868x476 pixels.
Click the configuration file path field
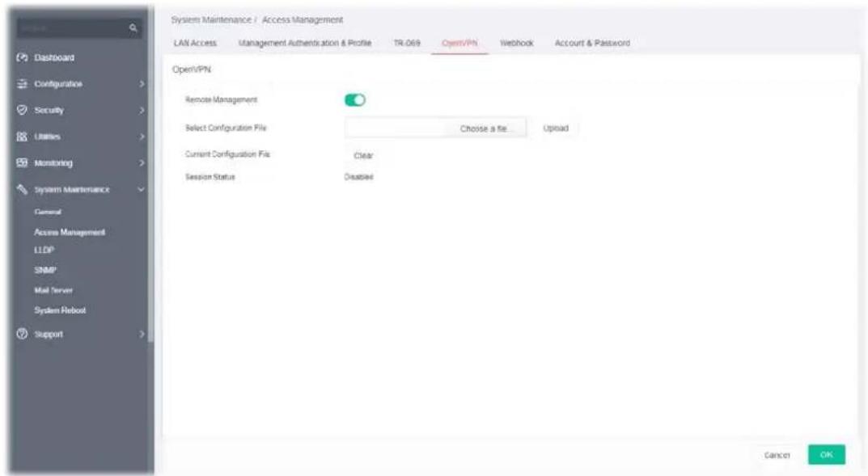click(396, 128)
